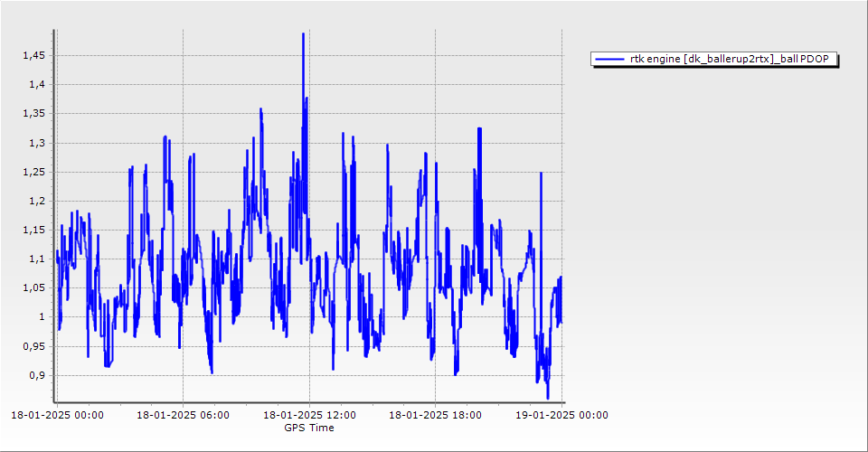Click the 18-01-2025 00:00 time label
Screen dimensions: 868x452
click(57, 415)
